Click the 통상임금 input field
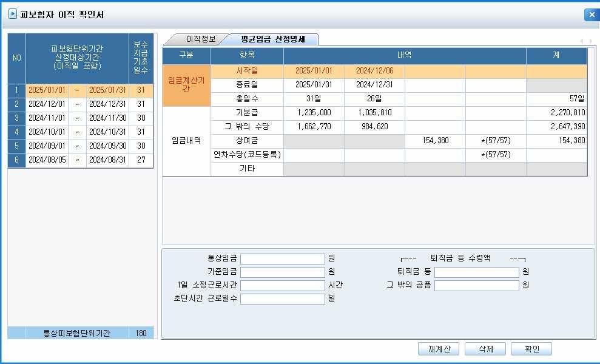 click(x=283, y=258)
